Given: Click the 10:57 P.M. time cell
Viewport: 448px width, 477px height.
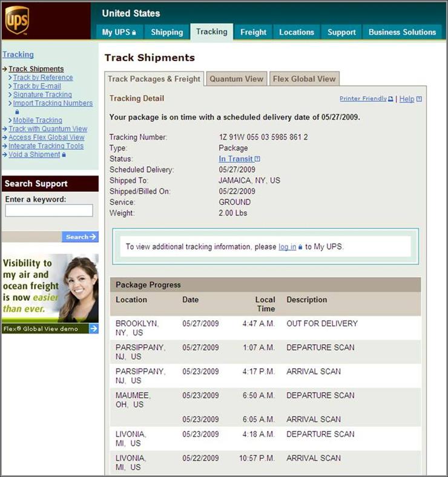Looking at the screenshot, I should (257, 458).
